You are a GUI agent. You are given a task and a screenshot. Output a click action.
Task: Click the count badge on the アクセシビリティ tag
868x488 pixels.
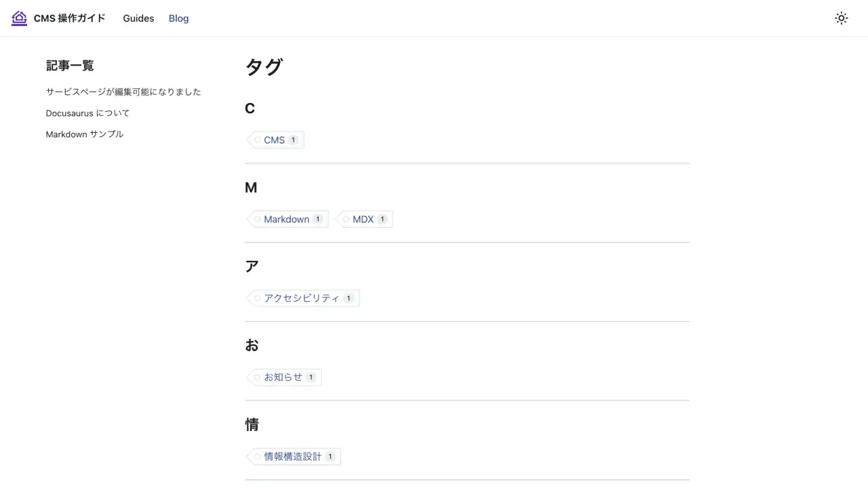pyautogui.click(x=349, y=298)
